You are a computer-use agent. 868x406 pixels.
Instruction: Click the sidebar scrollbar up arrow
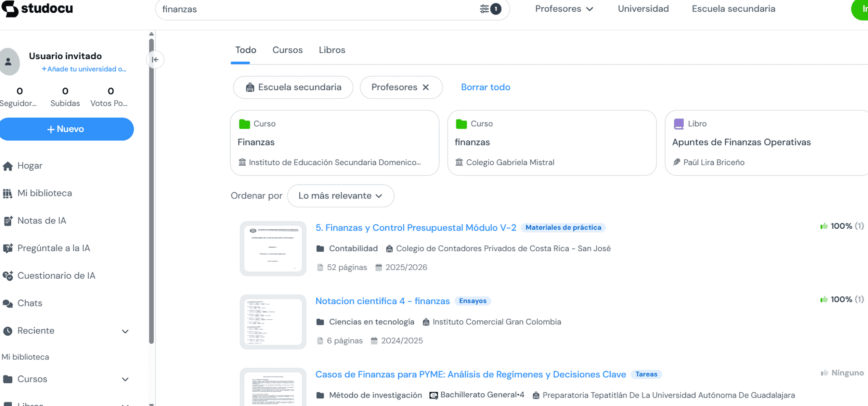click(151, 34)
